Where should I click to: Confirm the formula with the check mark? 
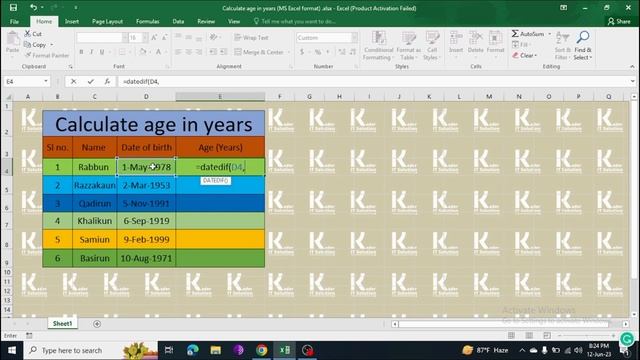pyautogui.click(x=90, y=82)
